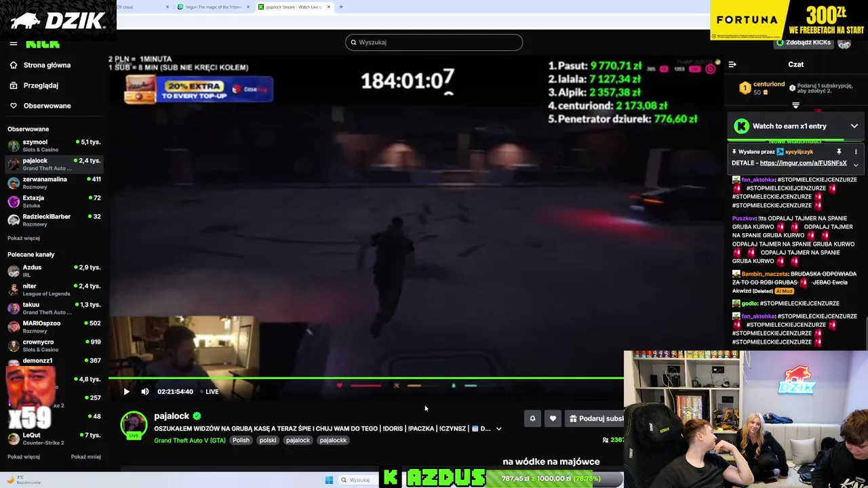Viewport: 868px width, 488px height.
Task: Open pajalock channel in followed list
Action: click(x=54, y=164)
